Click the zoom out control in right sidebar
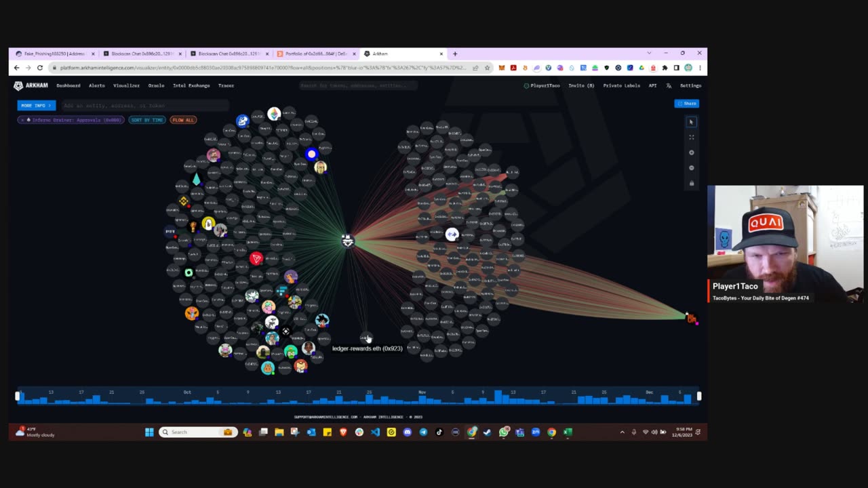This screenshot has width=868, height=488. click(691, 168)
